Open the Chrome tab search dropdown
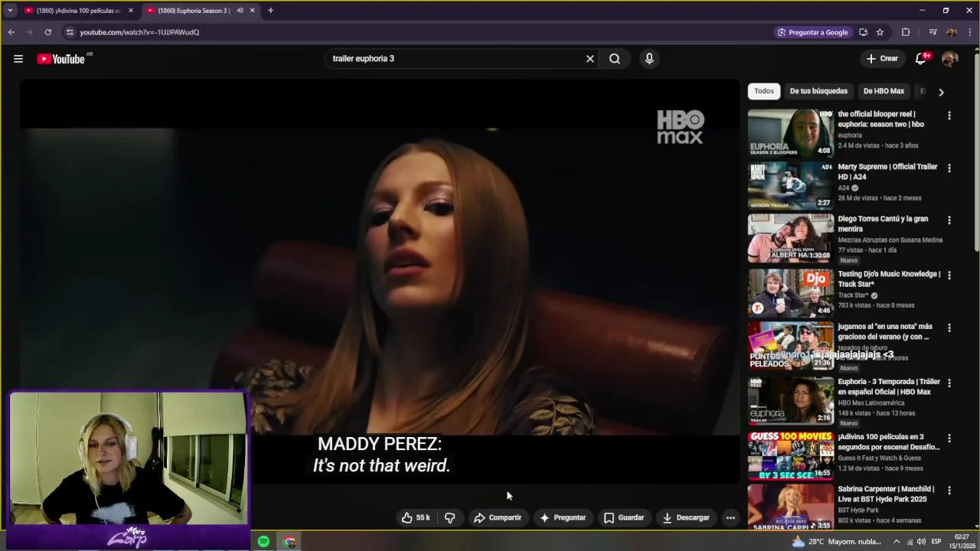Image resolution: width=980 pixels, height=551 pixels. (10, 11)
